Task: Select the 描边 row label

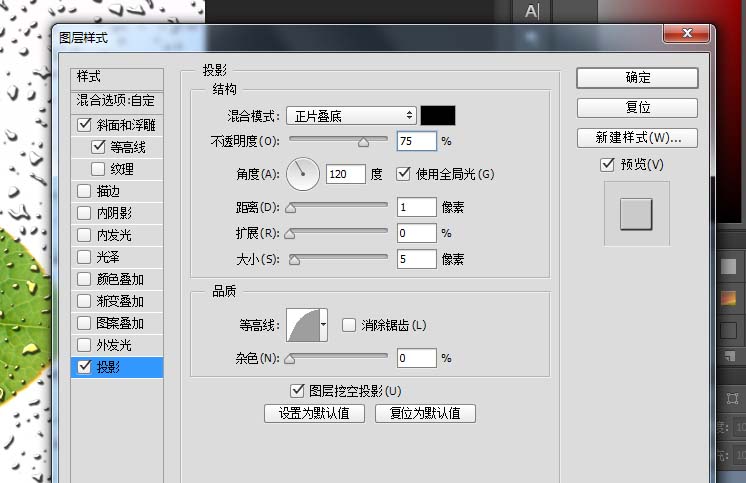Action: (x=108, y=191)
